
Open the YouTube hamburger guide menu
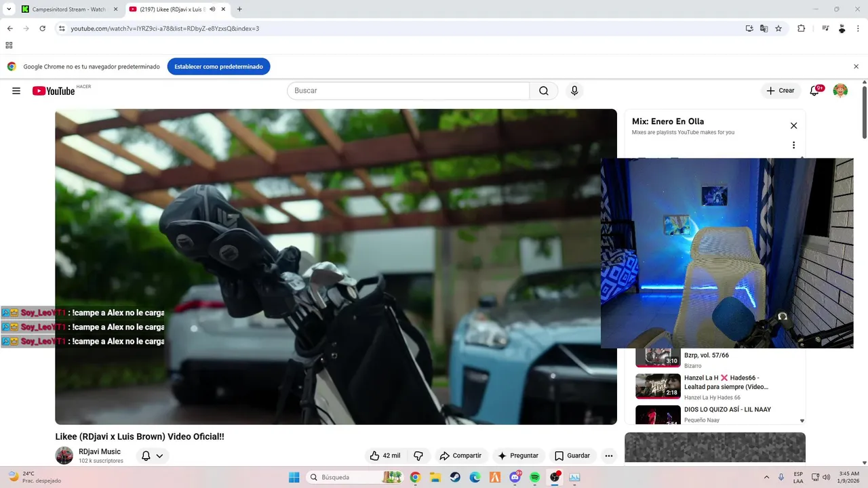coord(16,91)
